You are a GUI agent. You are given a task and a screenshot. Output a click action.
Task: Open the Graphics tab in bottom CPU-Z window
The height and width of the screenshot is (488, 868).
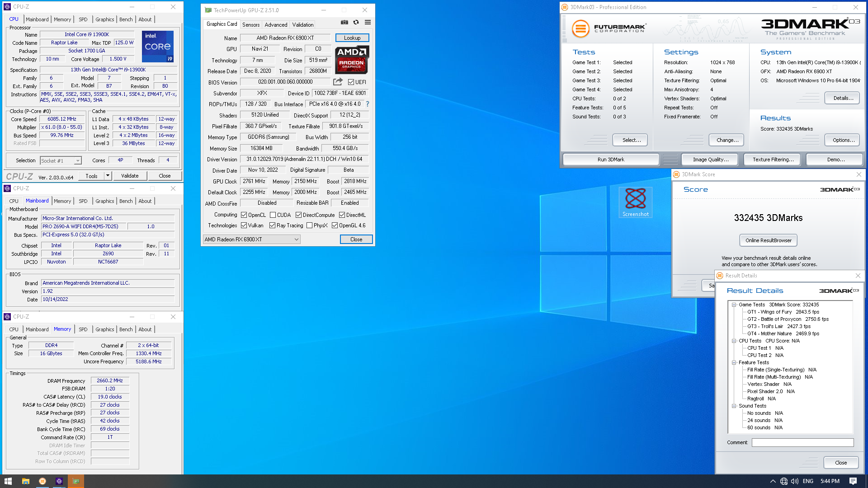[x=105, y=329]
